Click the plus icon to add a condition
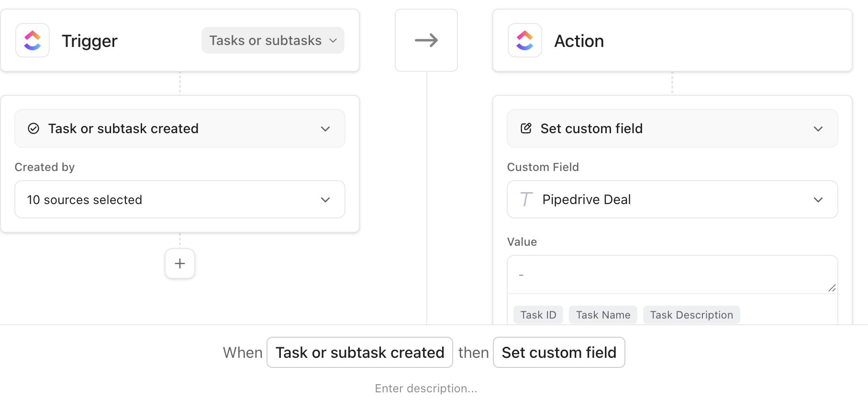The width and height of the screenshot is (868, 411). pyautogui.click(x=180, y=263)
